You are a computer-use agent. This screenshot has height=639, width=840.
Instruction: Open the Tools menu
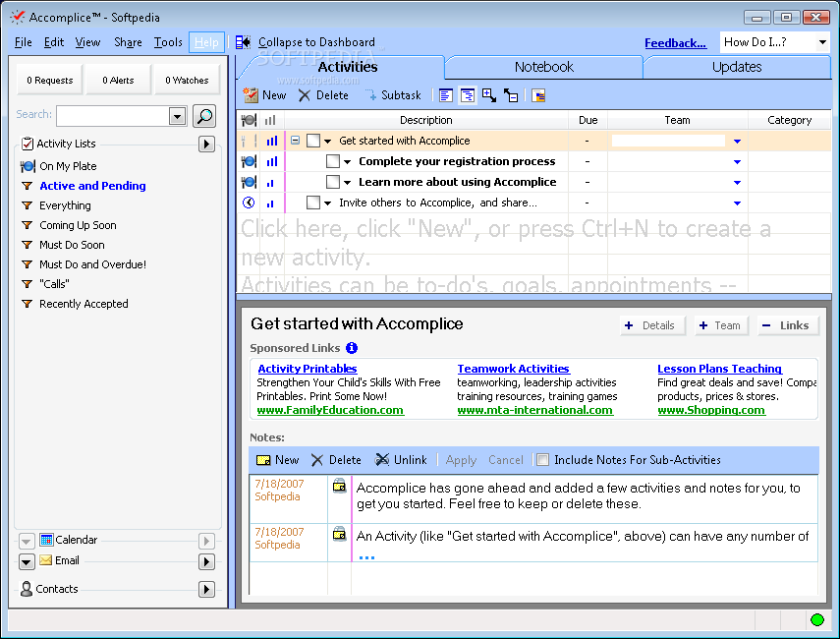pyautogui.click(x=168, y=42)
